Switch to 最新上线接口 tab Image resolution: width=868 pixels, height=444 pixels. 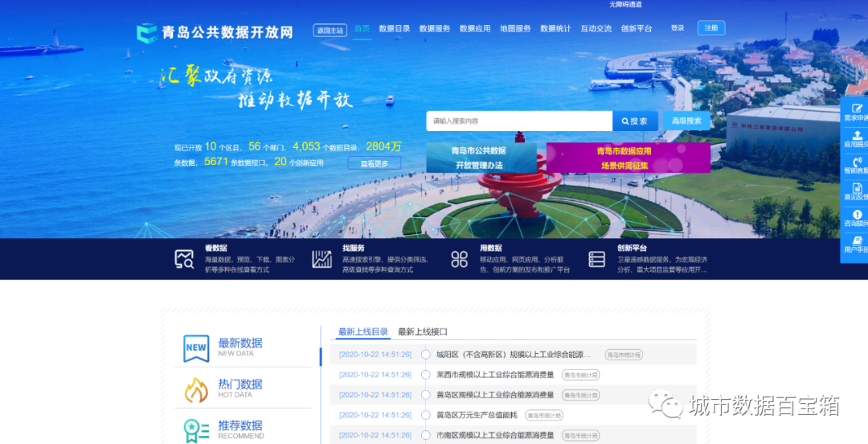(x=423, y=332)
